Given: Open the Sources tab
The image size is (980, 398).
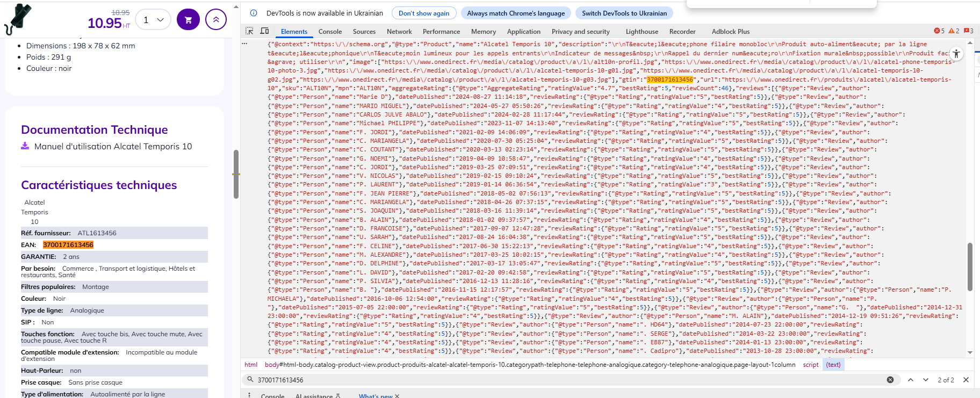Looking at the screenshot, I should tap(364, 32).
